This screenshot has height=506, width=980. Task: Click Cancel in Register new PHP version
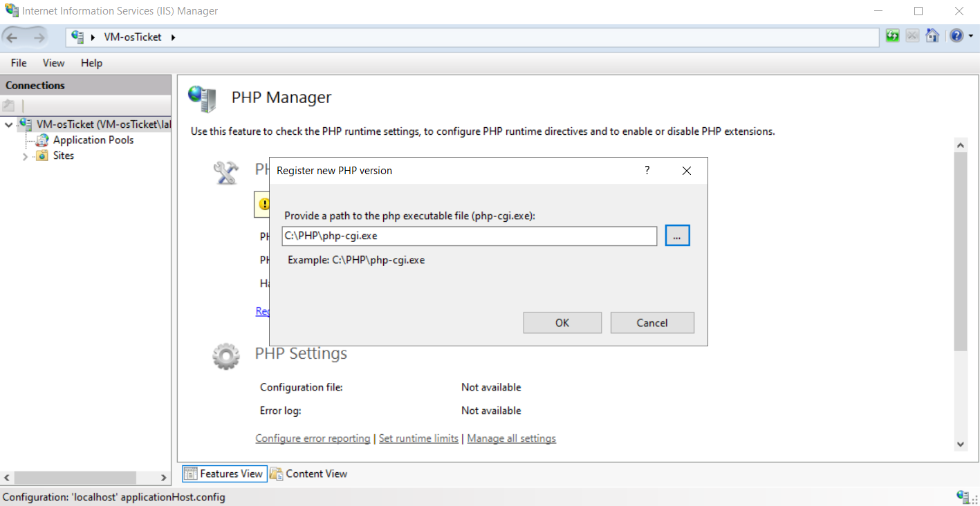pyautogui.click(x=652, y=323)
